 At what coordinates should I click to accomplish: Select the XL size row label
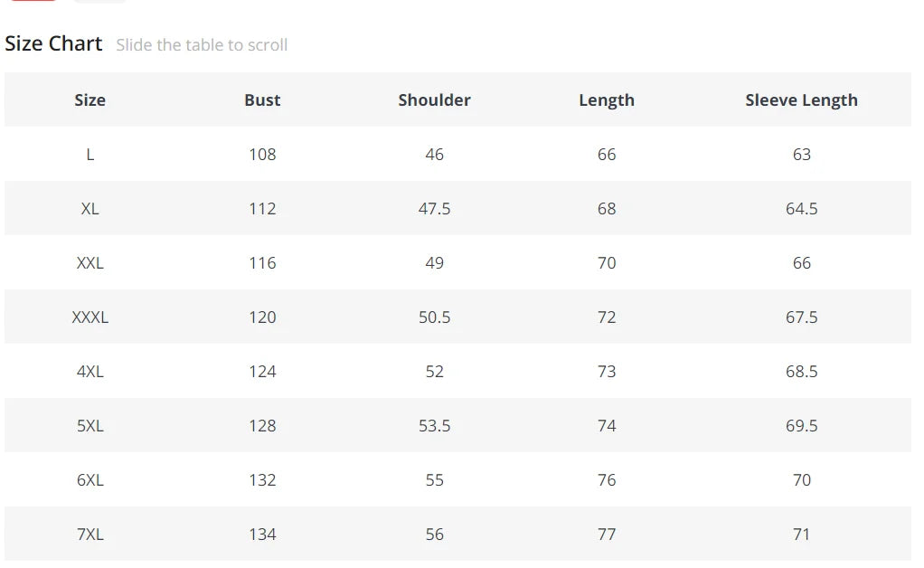pos(90,209)
